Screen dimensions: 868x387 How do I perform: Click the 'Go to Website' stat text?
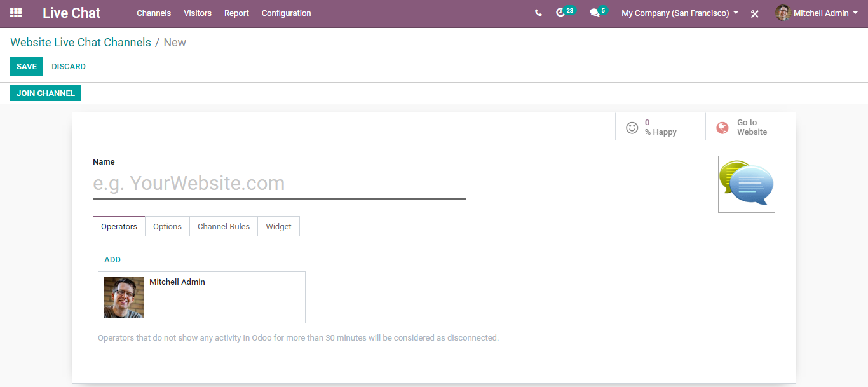click(x=752, y=127)
